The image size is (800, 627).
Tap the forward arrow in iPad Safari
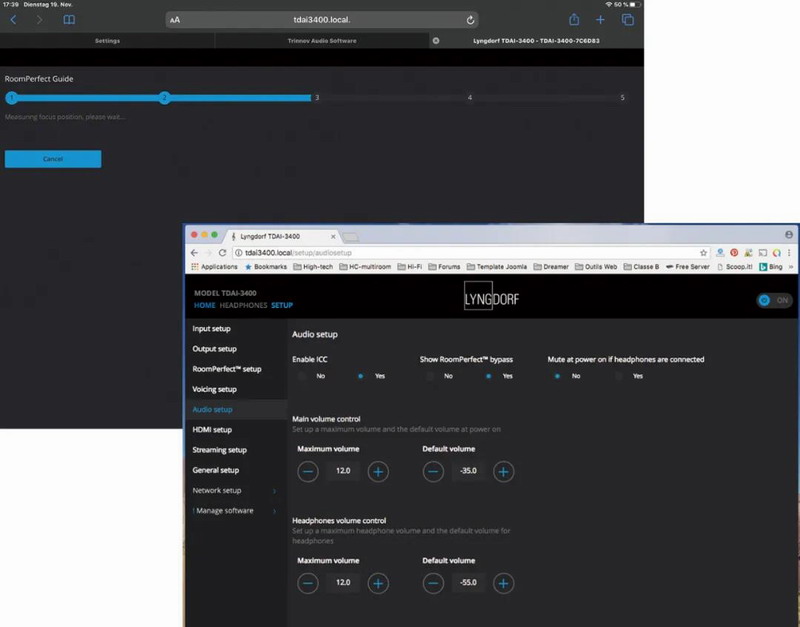tap(39, 20)
